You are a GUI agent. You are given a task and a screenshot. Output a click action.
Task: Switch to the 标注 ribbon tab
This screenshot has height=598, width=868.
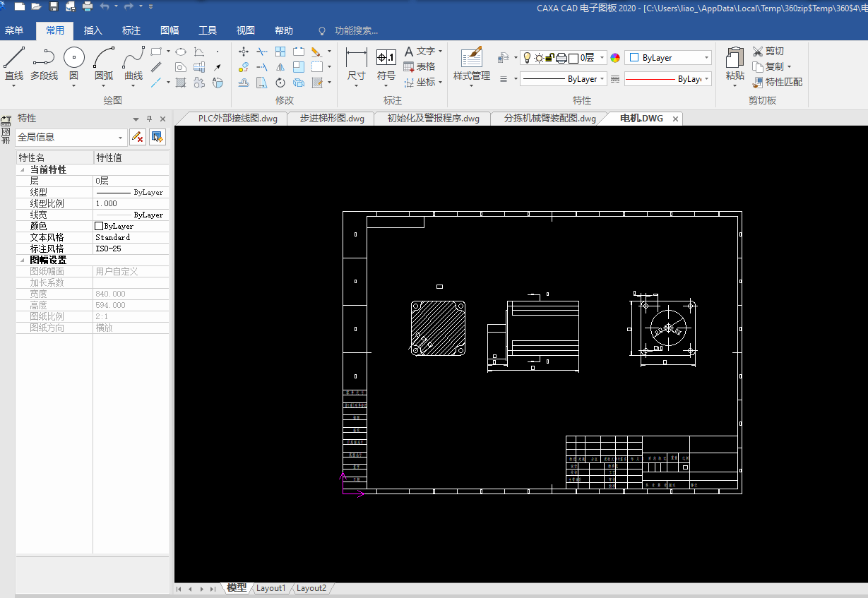point(131,30)
